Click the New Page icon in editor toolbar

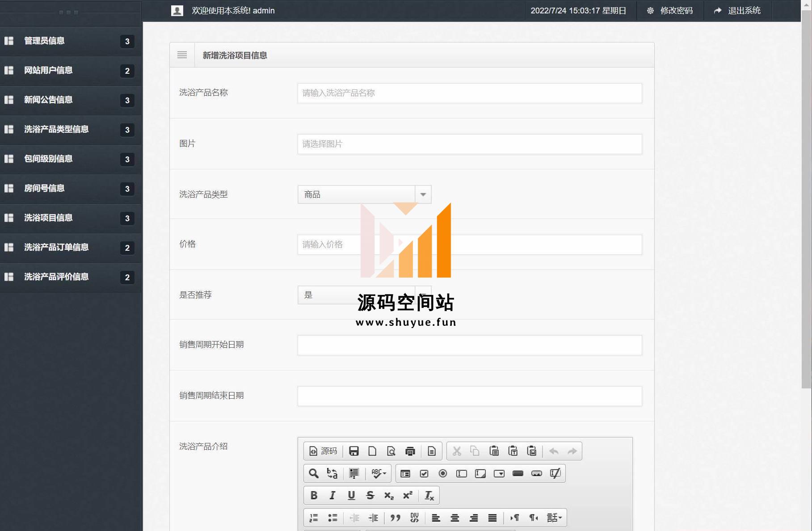[372, 451]
